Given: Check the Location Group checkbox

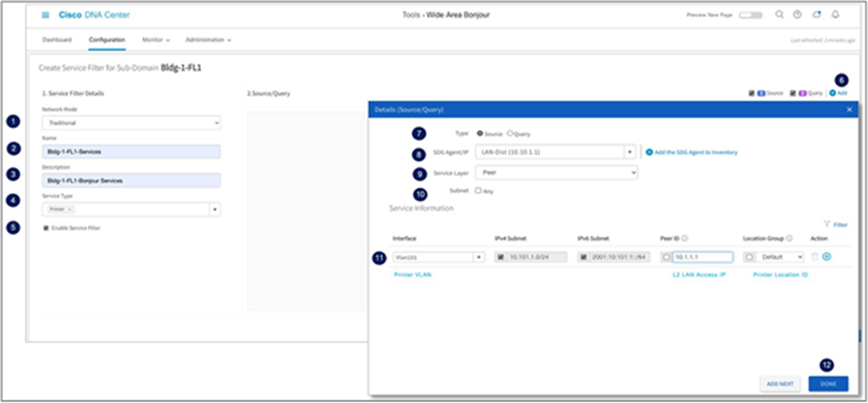Looking at the screenshot, I should [749, 257].
